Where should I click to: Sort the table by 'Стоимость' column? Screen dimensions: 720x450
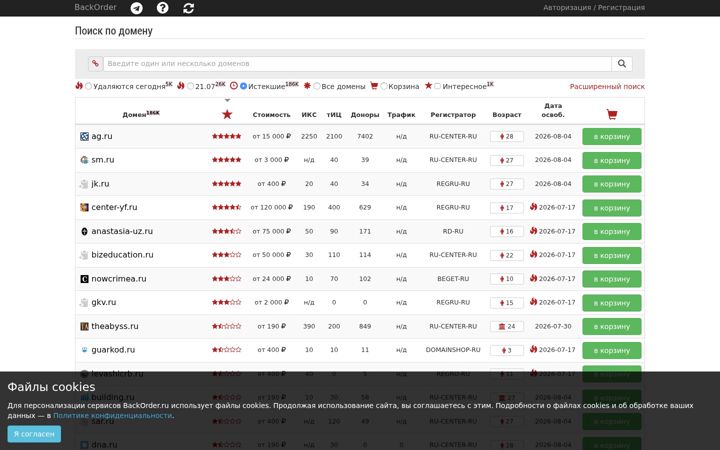pyautogui.click(x=271, y=115)
